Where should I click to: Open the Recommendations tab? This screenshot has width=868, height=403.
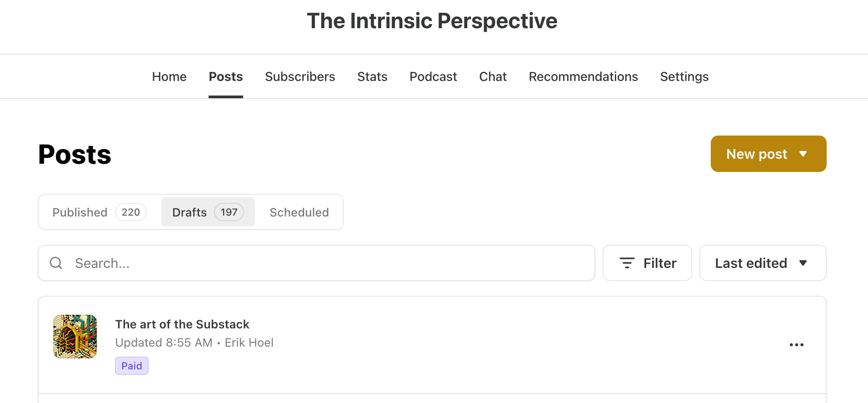[x=583, y=76]
